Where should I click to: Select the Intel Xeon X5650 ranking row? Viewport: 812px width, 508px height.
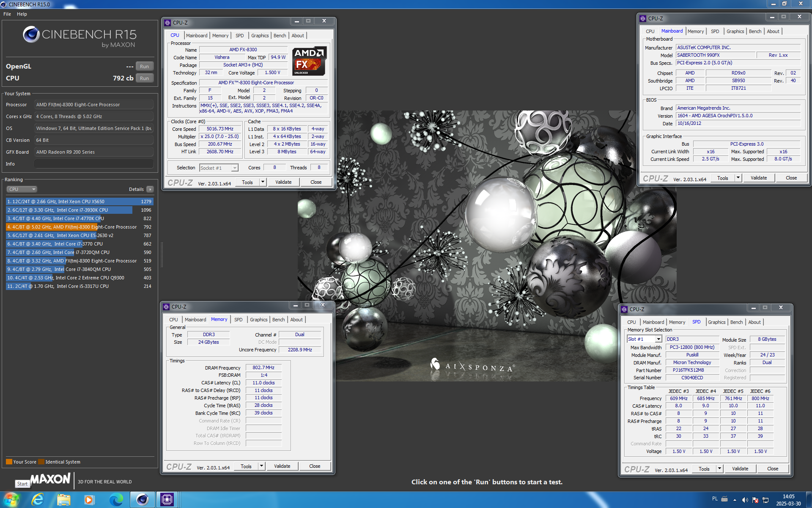[x=80, y=202]
